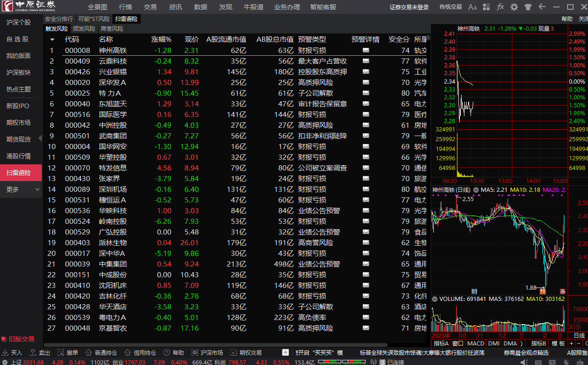Open alert envelope for 神州高铁
Screen dimensions: 588x365
click(366, 50)
